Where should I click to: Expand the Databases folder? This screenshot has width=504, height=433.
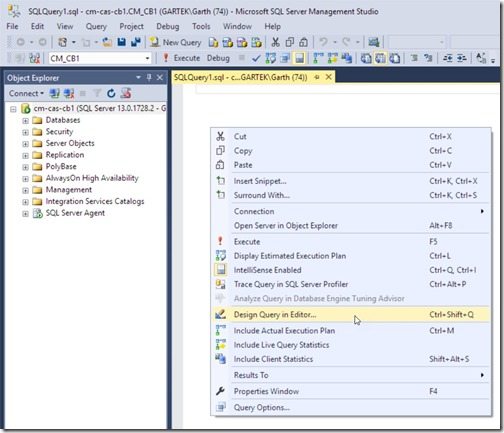(25, 121)
